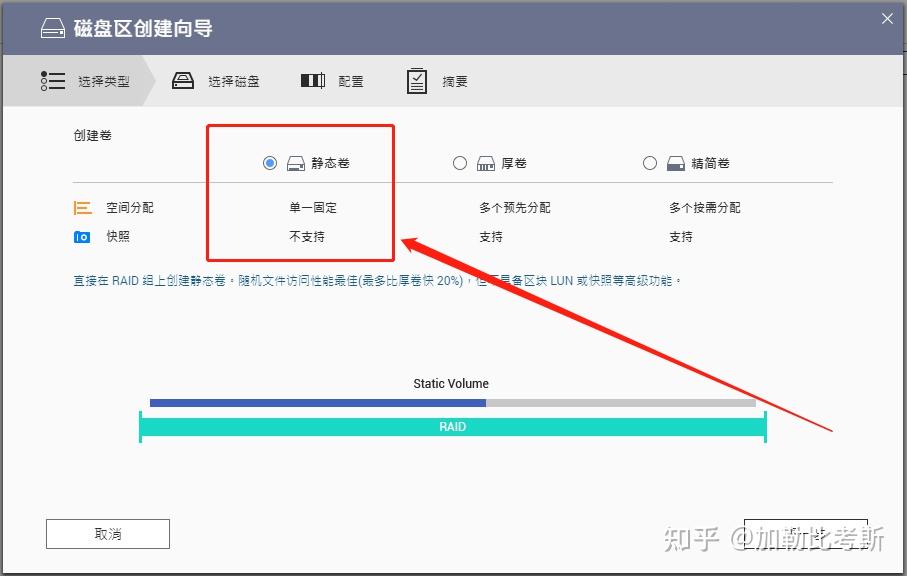Click the 摘要 checklist icon
This screenshot has height=576, width=907.
(416, 80)
